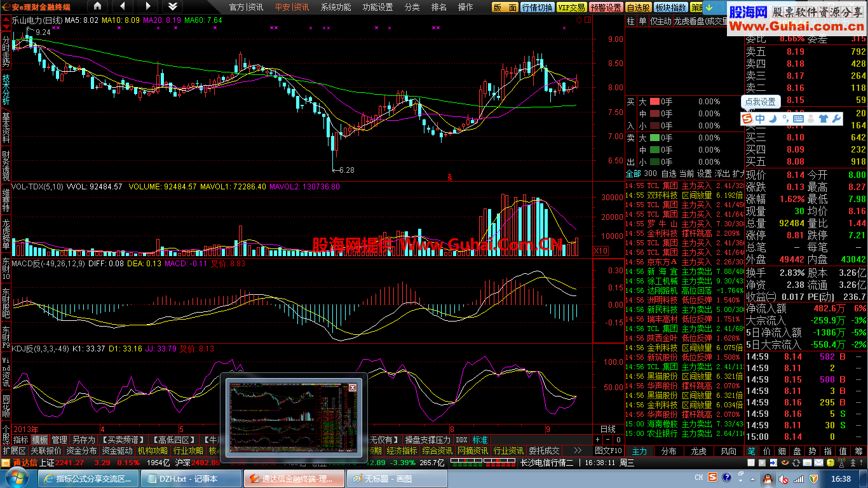The image size is (868, 488).
Task: Click the 预警设置 button
Action: pyautogui.click(x=606, y=8)
